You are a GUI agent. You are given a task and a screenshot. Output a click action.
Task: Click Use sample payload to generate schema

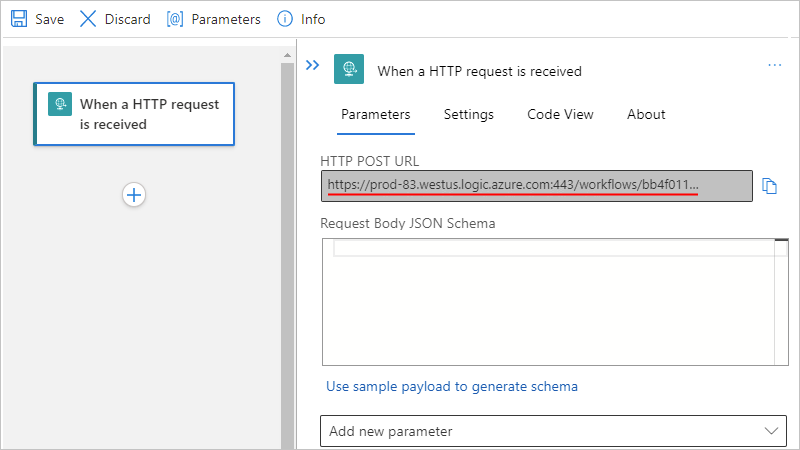[452, 386]
